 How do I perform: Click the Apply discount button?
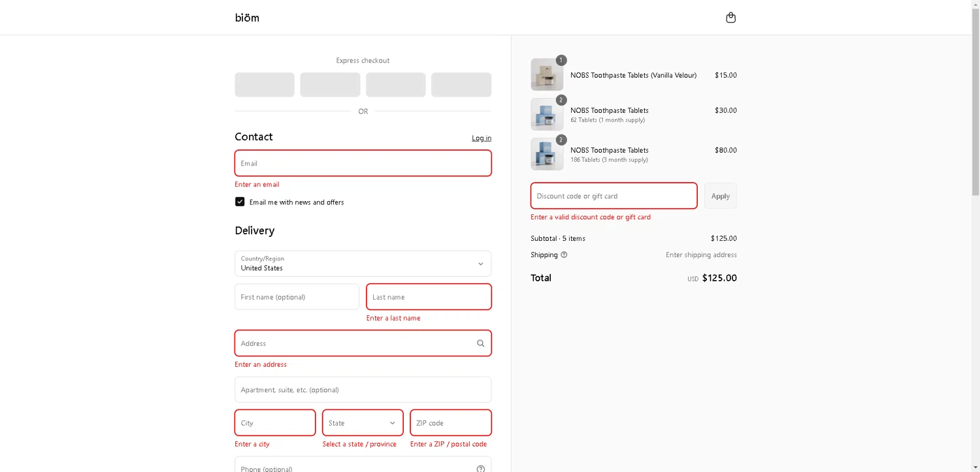(720, 196)
